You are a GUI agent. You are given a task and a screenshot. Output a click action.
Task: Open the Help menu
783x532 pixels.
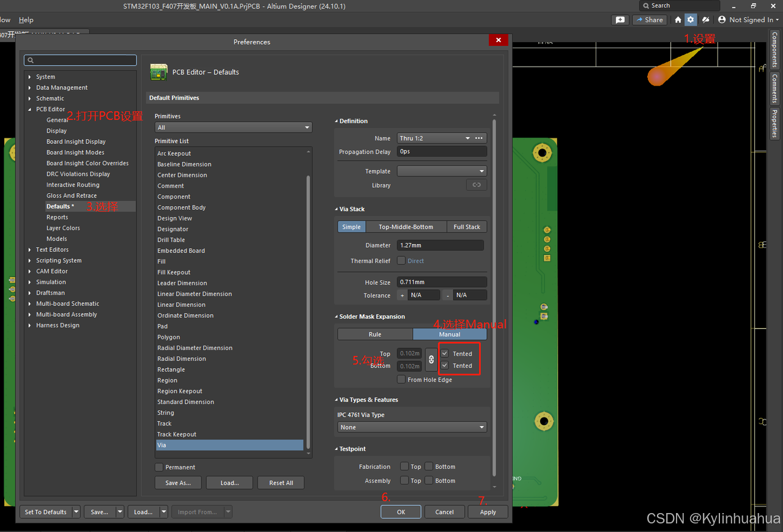(x=26, y=20)
